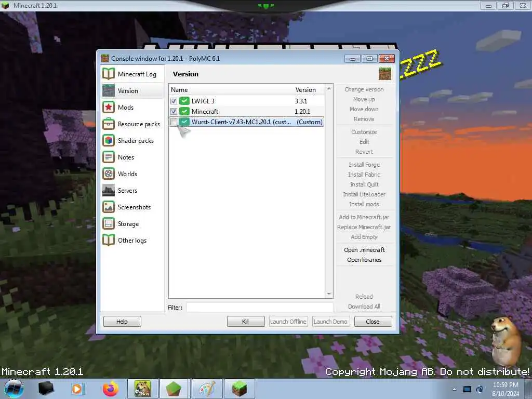Open the Storage drive icon

109,223
